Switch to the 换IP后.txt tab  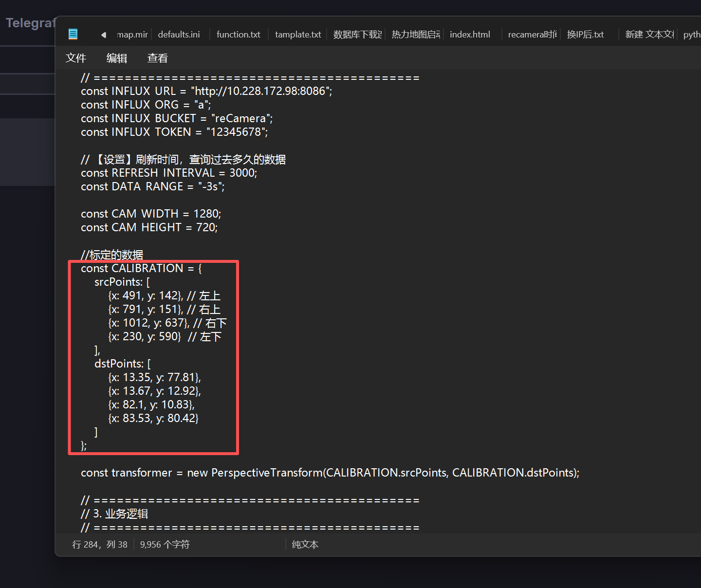tap(585, 35)
